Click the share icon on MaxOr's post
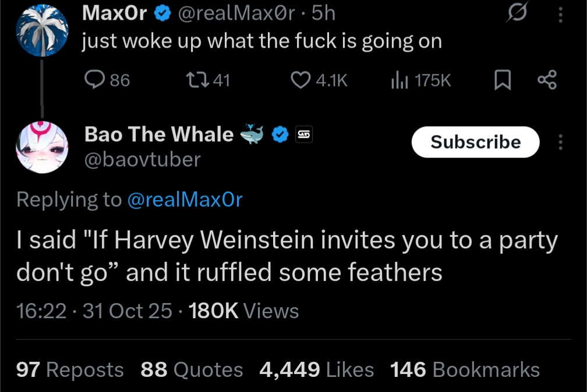 click(546, 80)
